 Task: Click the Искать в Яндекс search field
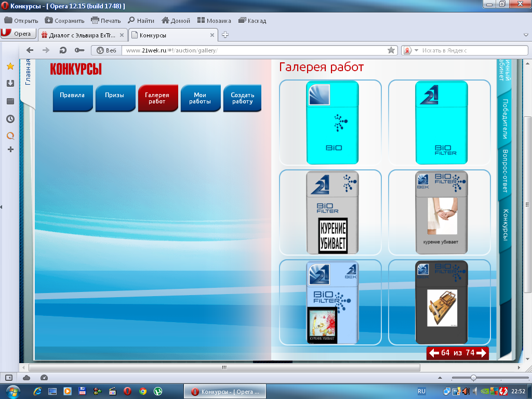point(474,50)
